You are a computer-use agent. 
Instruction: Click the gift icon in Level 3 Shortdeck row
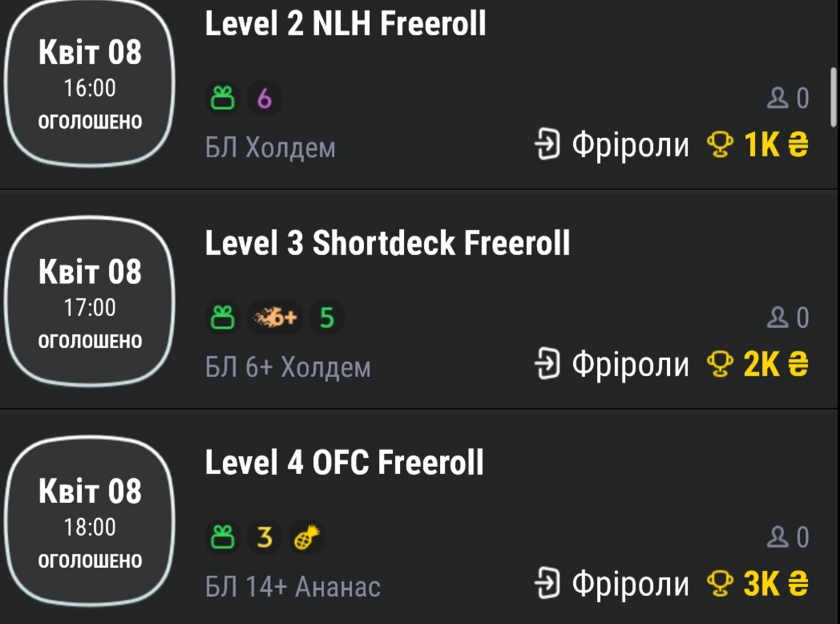click(222, 318)
